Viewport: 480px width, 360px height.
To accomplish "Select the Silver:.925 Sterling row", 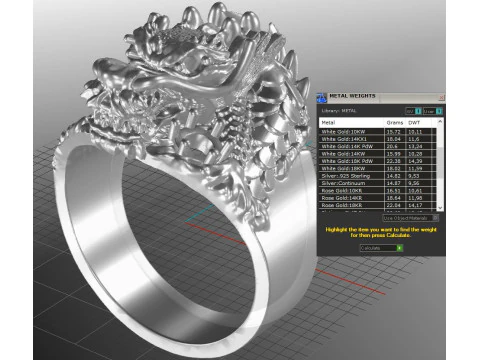I will (x=377, y=176).
